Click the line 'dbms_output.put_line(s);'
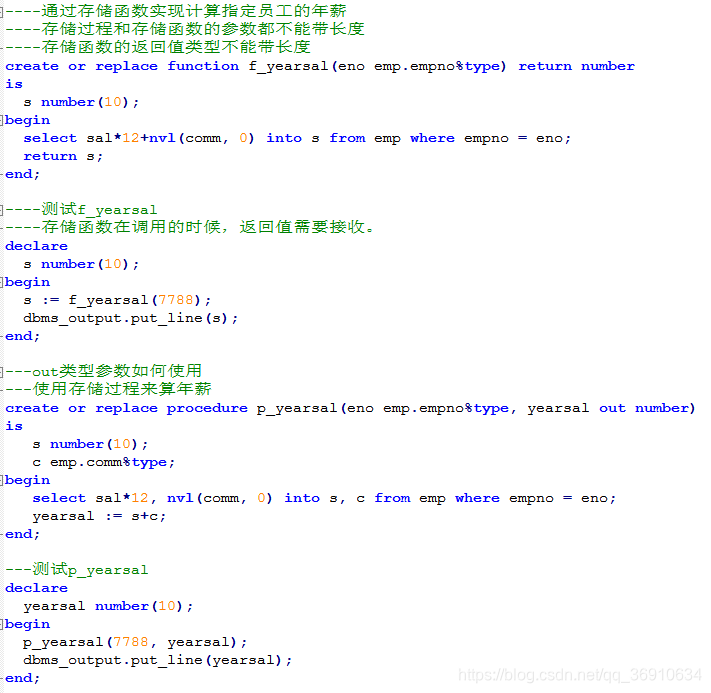 (131, 318)
